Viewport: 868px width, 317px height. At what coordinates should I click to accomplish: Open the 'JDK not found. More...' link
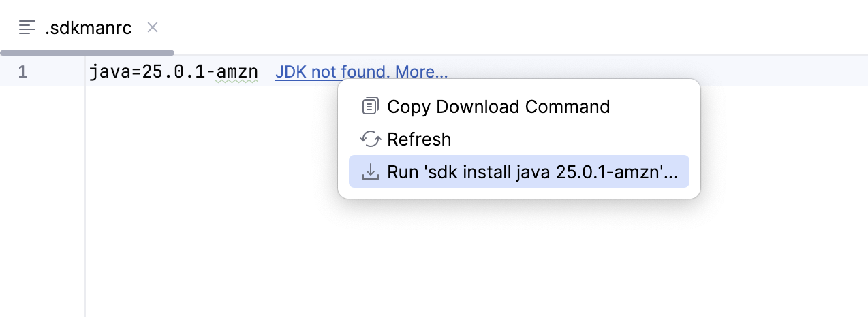click(362, 71)
